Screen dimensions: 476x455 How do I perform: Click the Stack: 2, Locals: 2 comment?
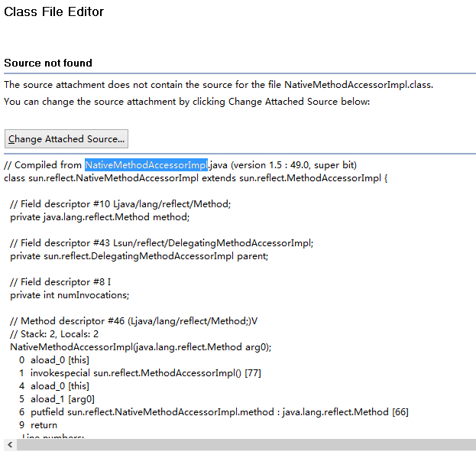(x=54, y=334)
